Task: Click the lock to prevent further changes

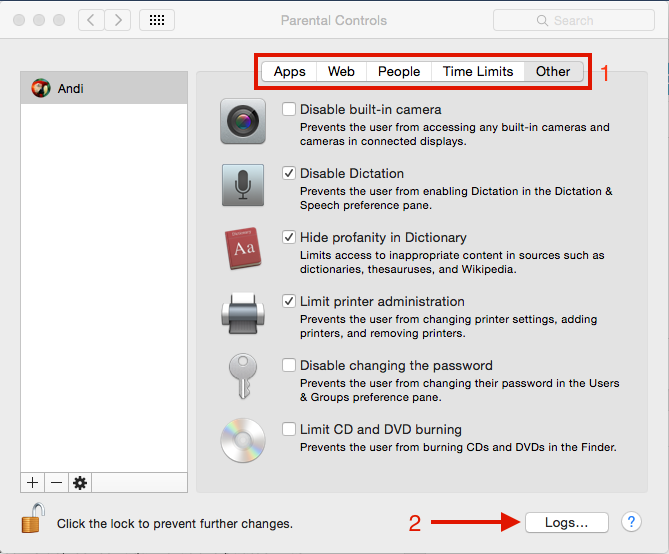Action: coord(33,521)
